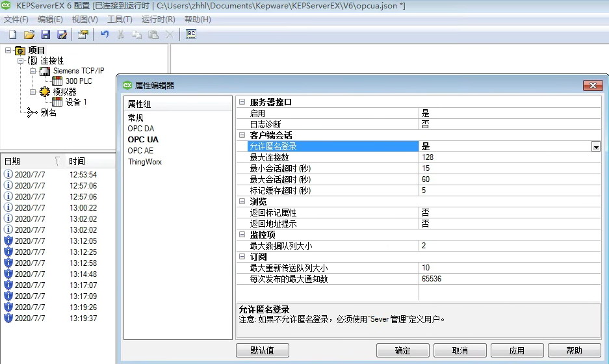Select OPC DA property group
The height and width of the screenshot is (364, 609).
[141, 129]
